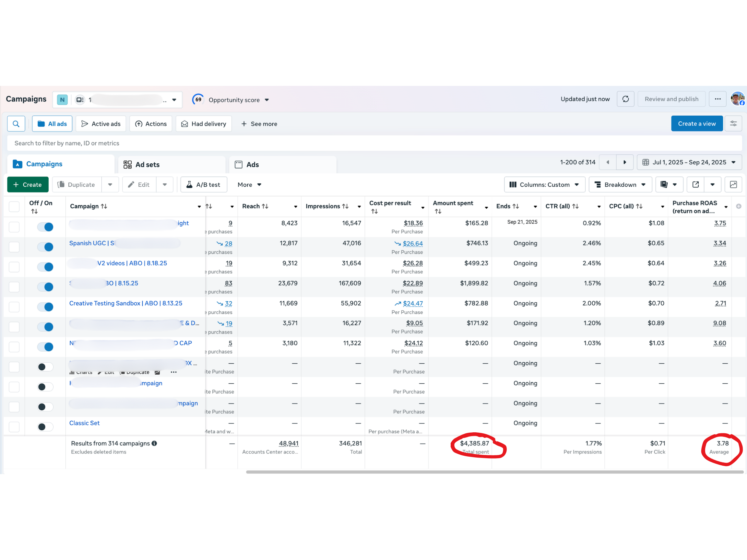Open the filter settings sliders icon
This screenshot has height=560, width=747.
[x=733, y=124]
